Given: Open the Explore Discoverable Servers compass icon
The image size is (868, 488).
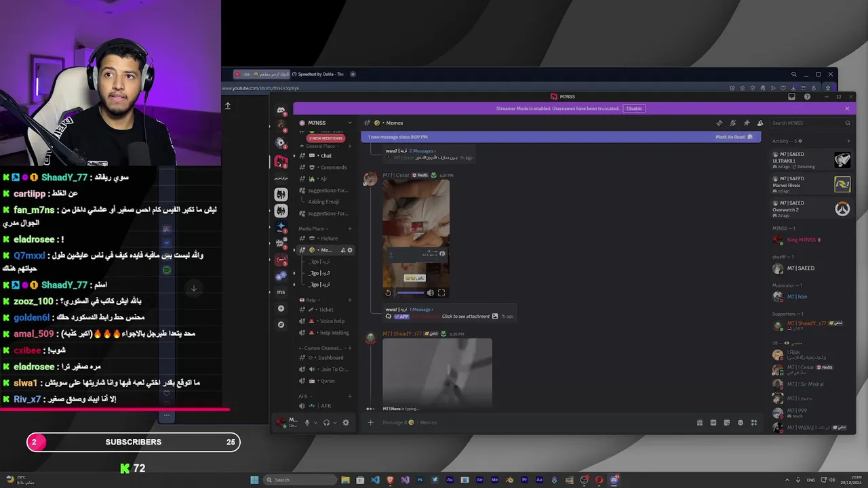Looking at the screenshot, I should [281, 325].
